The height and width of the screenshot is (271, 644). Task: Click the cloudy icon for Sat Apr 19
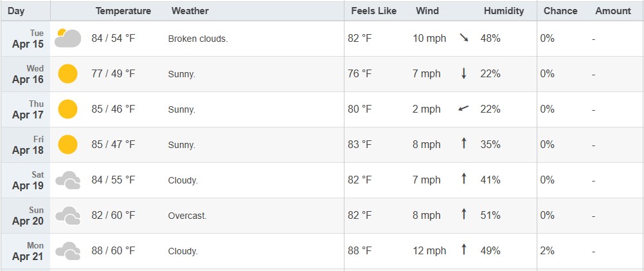pos(67,180)
